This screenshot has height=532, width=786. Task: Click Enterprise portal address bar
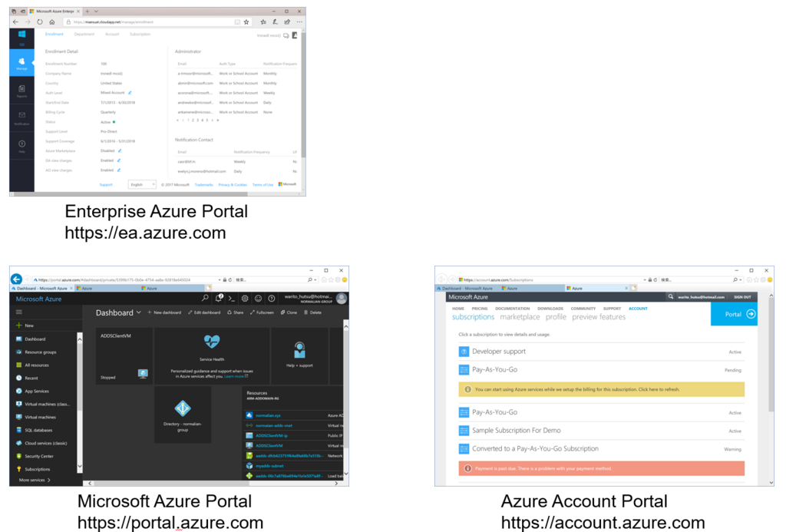coord(150,22)
